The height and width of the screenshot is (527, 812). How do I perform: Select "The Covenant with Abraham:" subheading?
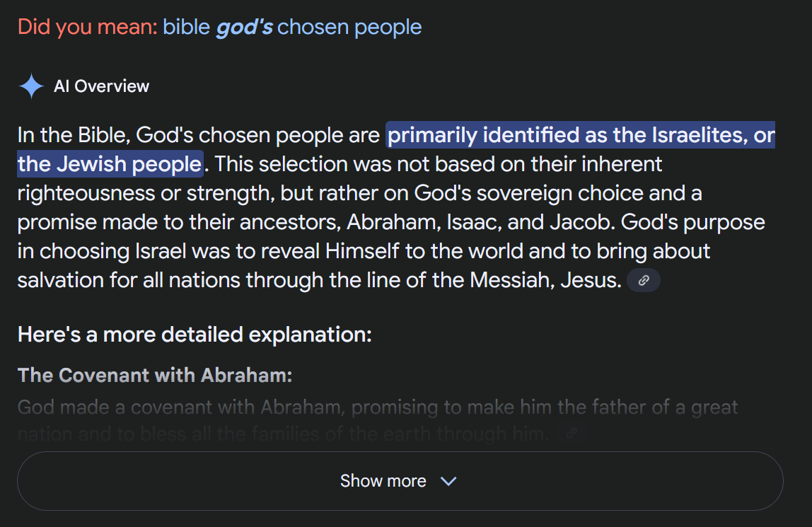[155, 375]
